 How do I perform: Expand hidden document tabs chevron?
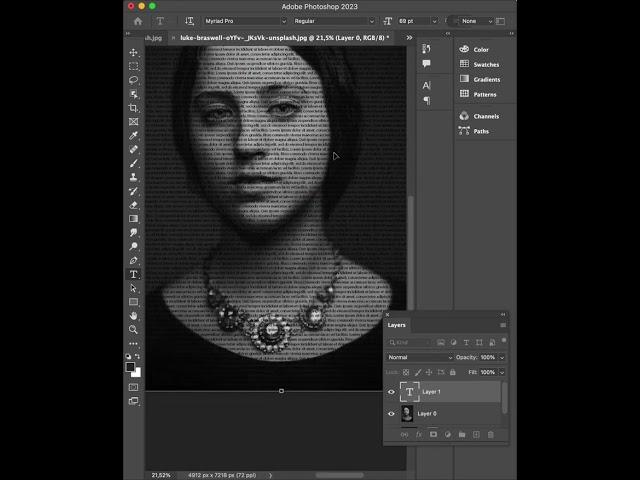pos(409,38)
